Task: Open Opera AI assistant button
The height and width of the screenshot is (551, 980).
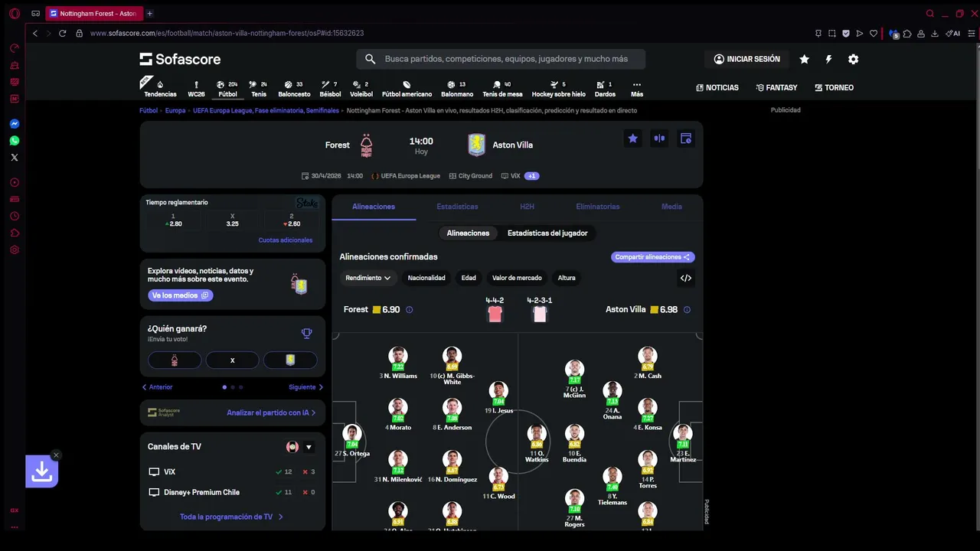Action: (x=953, y=34)
